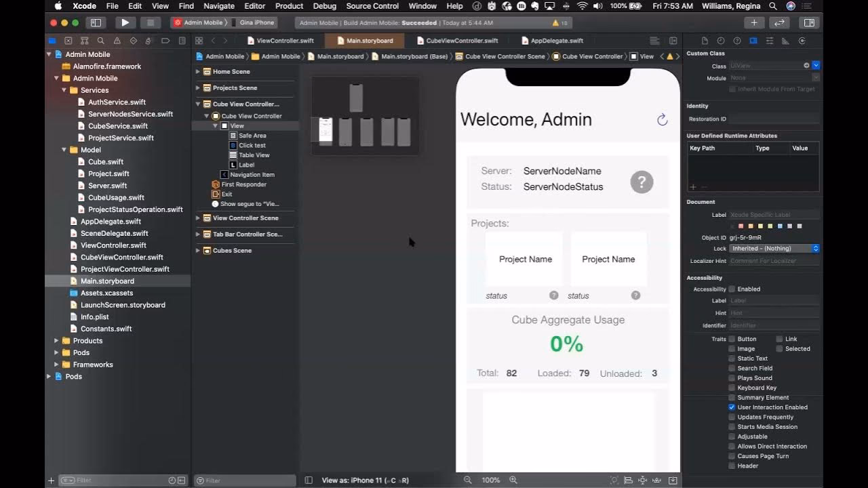Open the Size inspector
Viewport: 868px width, 488px height.
(784, 41)
